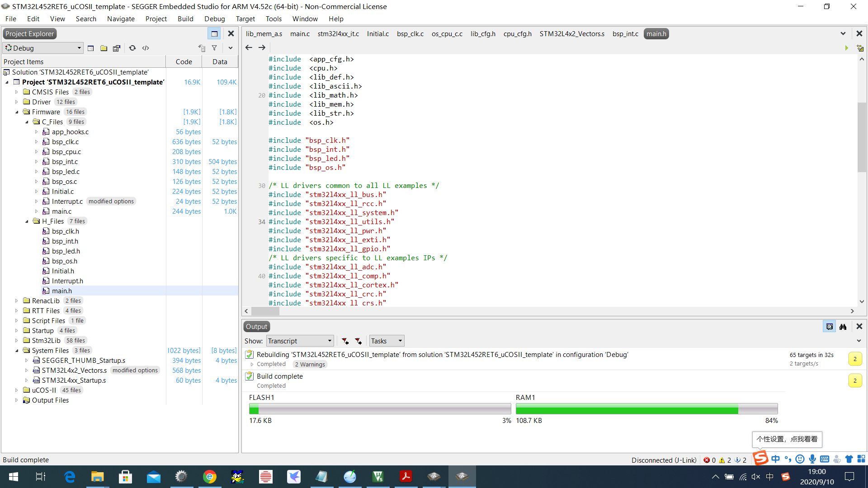Click the previous error arrow icon in Output

345,341
